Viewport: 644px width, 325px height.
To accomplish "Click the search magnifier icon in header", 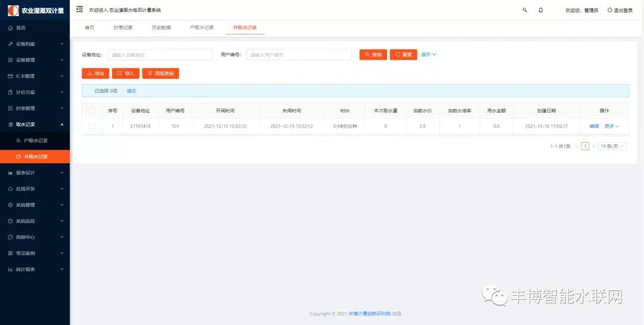I will [x=525, y=10].
